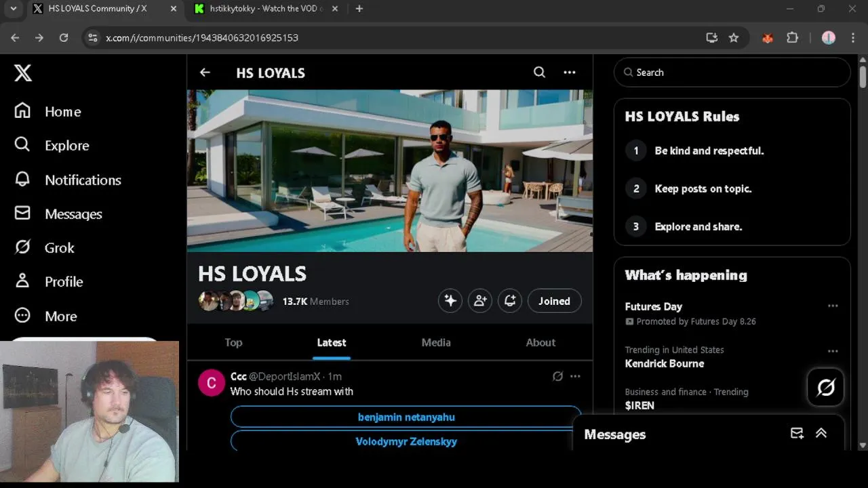Open the More menu in sidebar
Viewport: 868px width, 488px height.
pyautogui.click(x=46, y=316)
